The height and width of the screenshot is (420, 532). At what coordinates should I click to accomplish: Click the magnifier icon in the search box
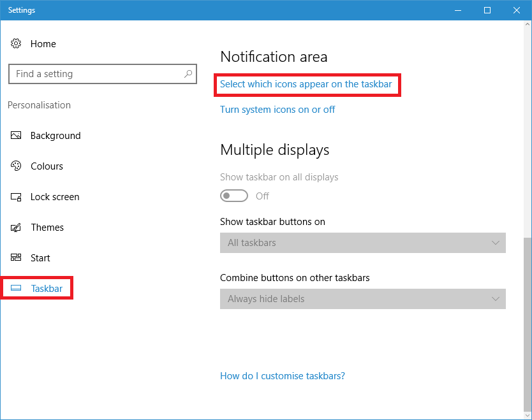[188, 74]
